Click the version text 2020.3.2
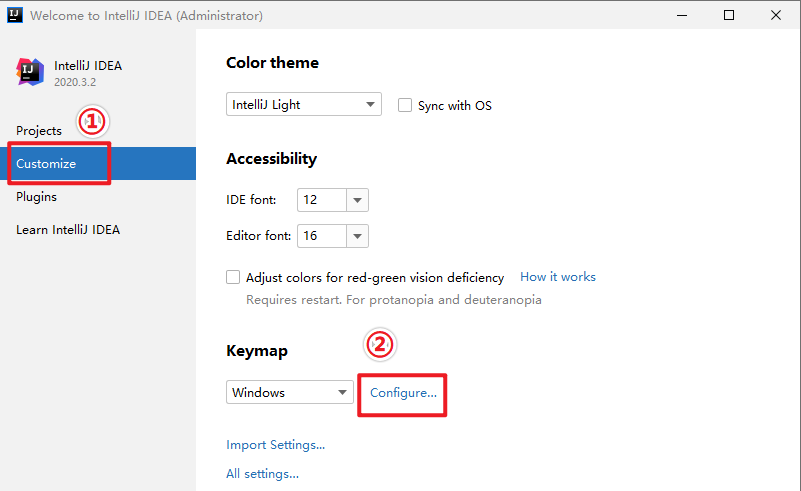This screenshot has height=491, width=801. [x=75, y=82]
